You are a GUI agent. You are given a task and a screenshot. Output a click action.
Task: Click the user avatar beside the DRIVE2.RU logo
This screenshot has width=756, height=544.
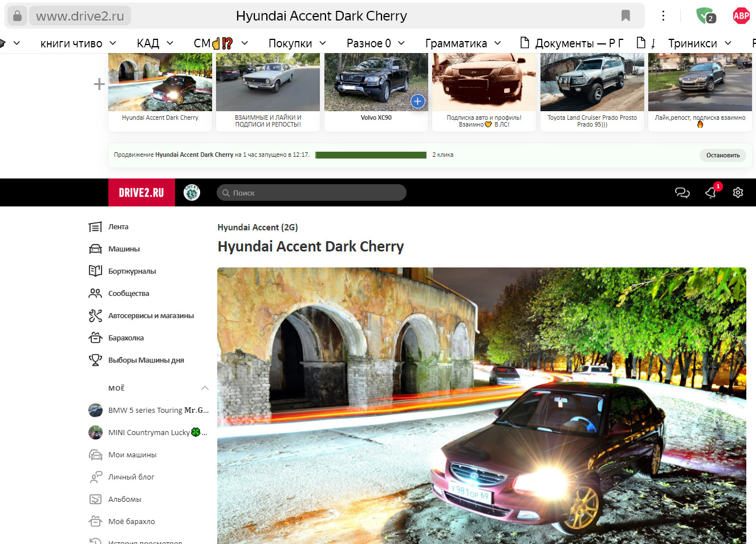[192, 193]
